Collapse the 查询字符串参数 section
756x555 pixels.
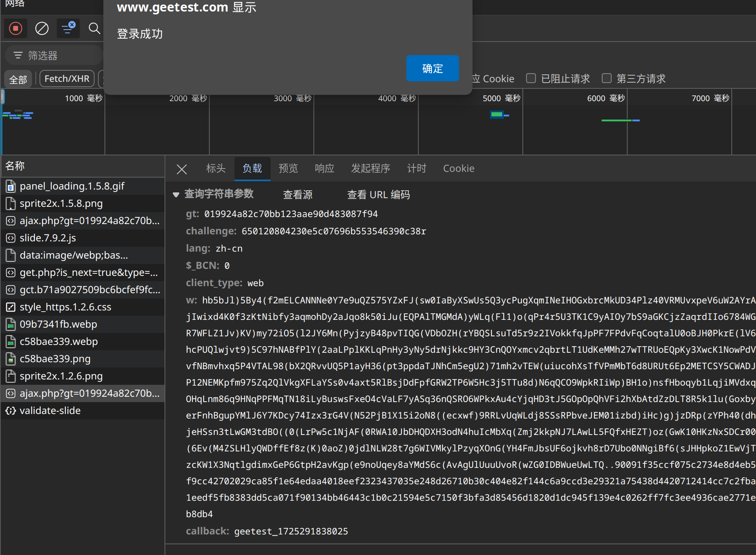[176, 194]
